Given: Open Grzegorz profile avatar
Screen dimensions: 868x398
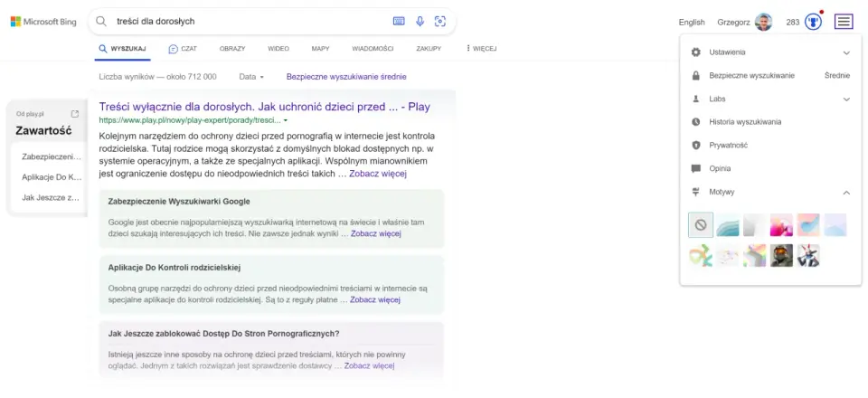Looking at the screenshot, I should point(763,22).
